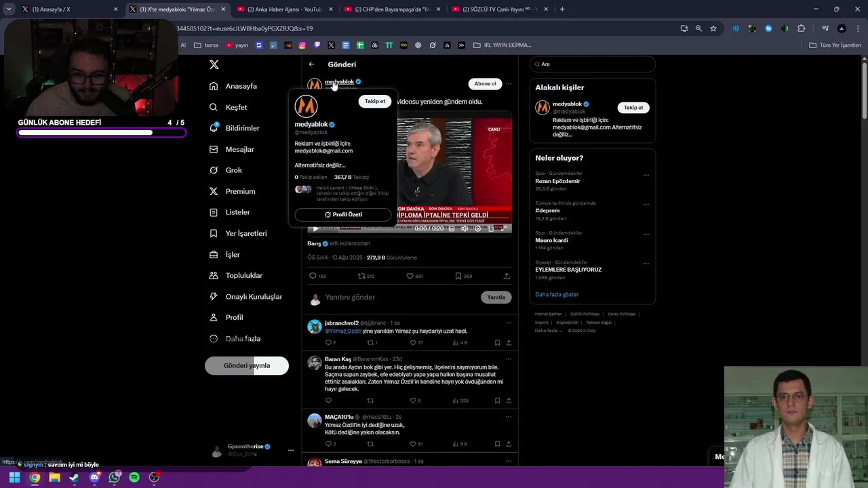Bookmark Baran Kaş's reply
868x488 pixels.
[497, 401]
